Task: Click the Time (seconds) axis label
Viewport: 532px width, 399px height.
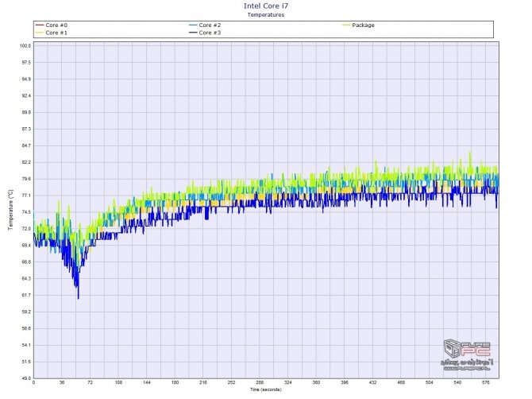Action: point(266,389)
